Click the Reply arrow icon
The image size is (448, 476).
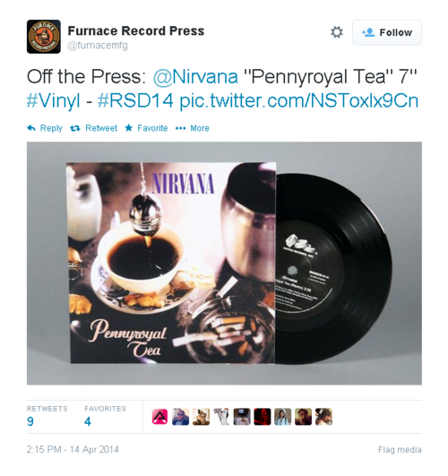click(31, 128)
